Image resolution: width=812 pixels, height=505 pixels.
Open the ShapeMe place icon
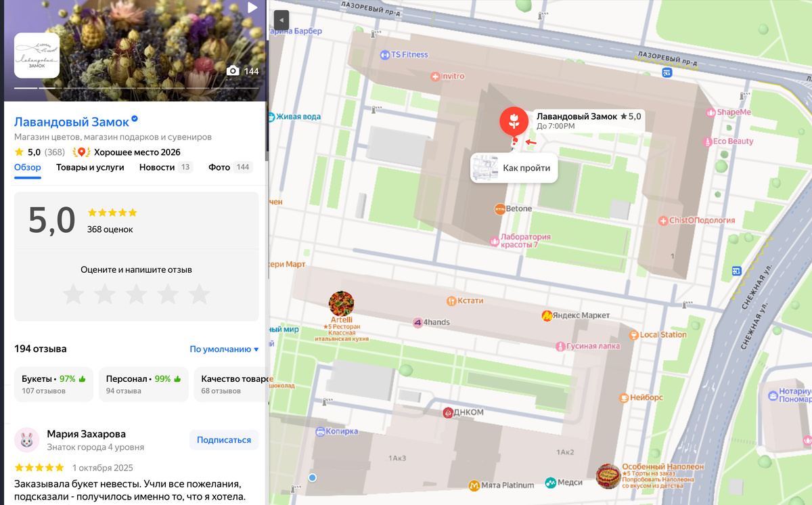tap(710, 112)
